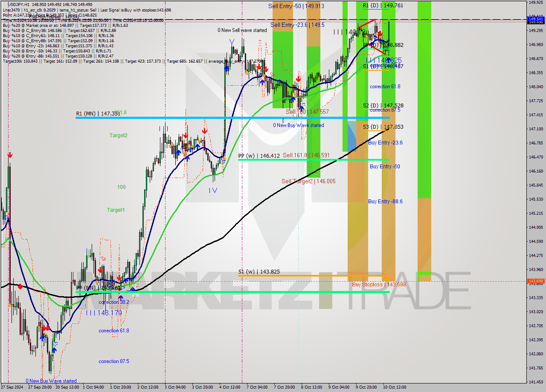
Task: Click the 'R1 (D) | 149.761' pivot label
Action: pyautogui.click(x=383, y=6)
